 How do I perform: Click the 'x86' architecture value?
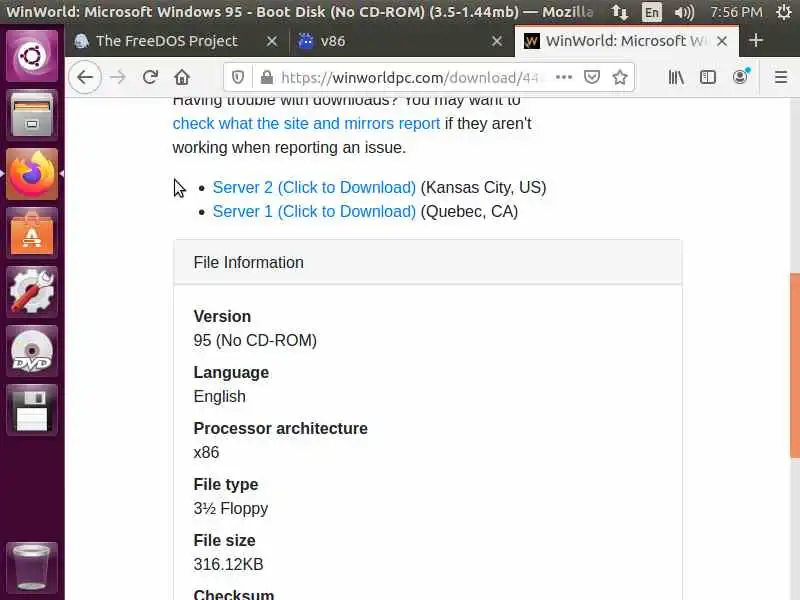click(x=206, y=453)
